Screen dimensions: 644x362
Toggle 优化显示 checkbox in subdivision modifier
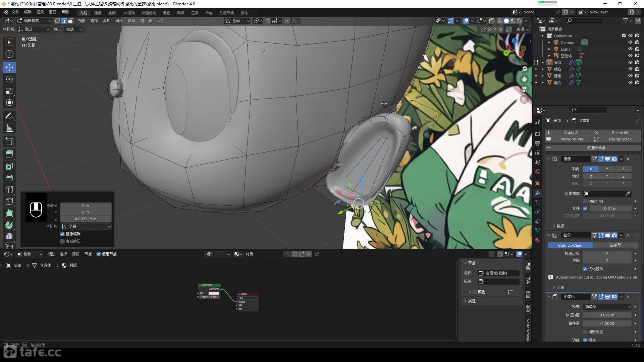point(585,269)
